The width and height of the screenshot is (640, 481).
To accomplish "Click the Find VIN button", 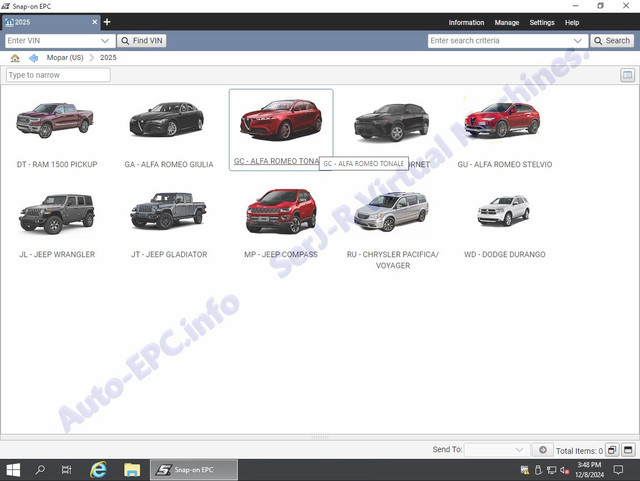I will 142,40.
